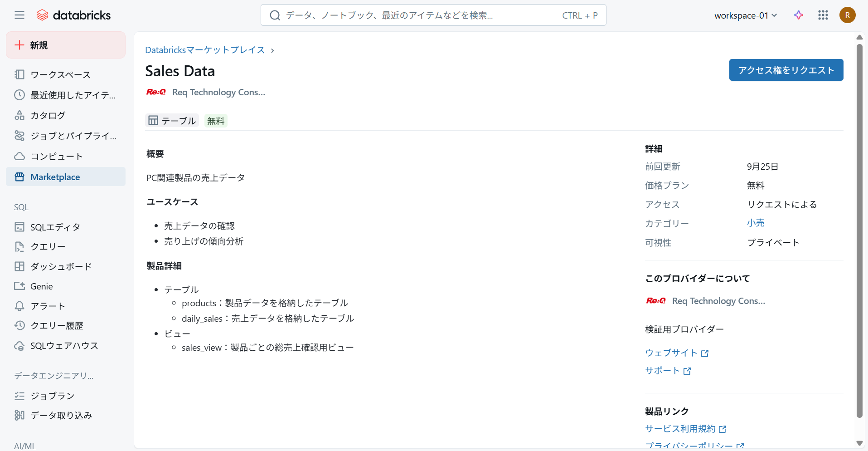Image resolution: width=868 pixels, height=451 pixels.
Task: Click the products list entry
Action: point(265,303)
